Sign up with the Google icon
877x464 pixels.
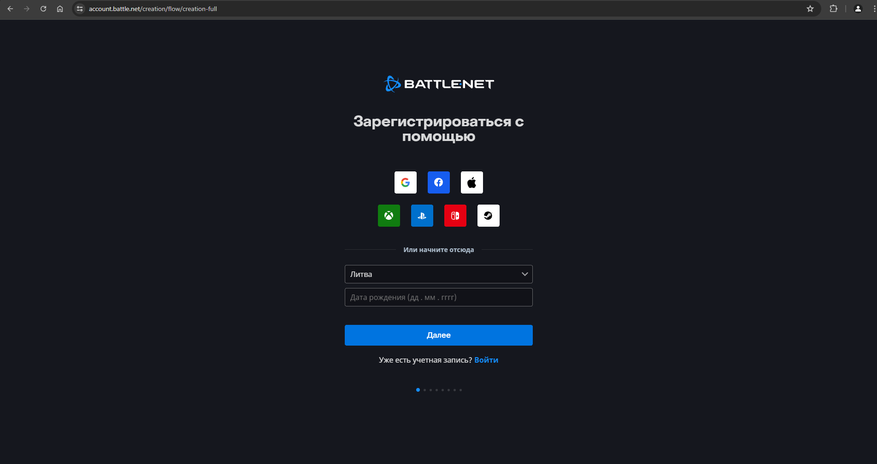(x=406, y=182)
